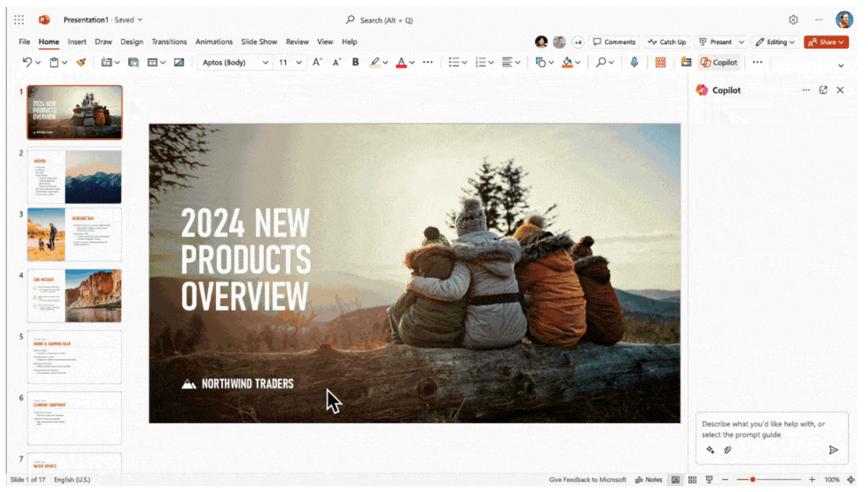
Task: Click Give Feedback to Microsoft link
Action: coord(587,479)
